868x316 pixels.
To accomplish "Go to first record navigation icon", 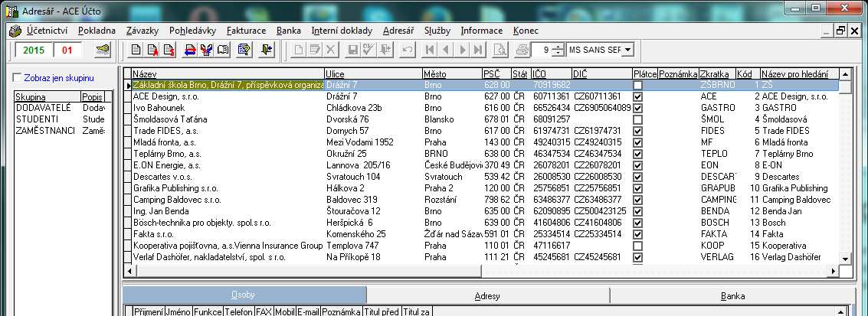I will (x=429, y=50).
